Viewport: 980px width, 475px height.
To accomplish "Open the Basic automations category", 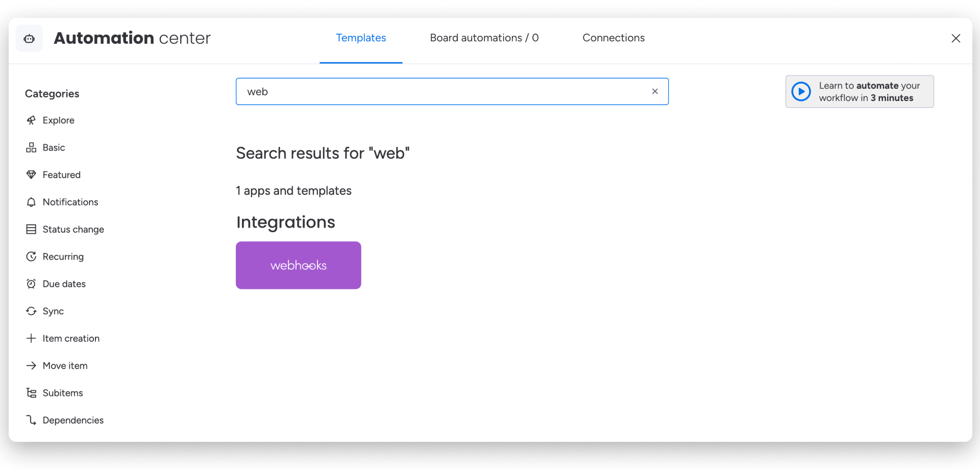I will click(x=54, y=147).
